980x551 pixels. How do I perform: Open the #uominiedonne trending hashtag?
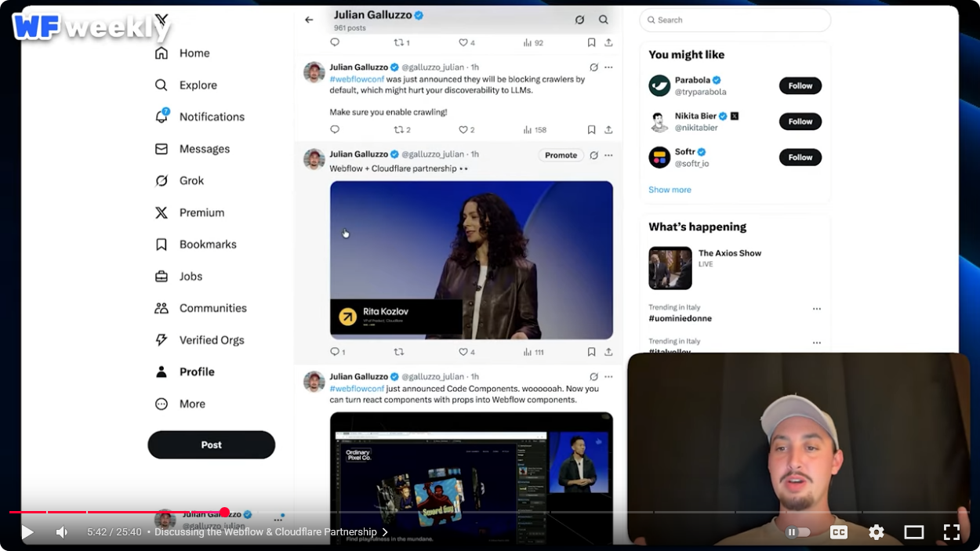[x=680, y=319]
